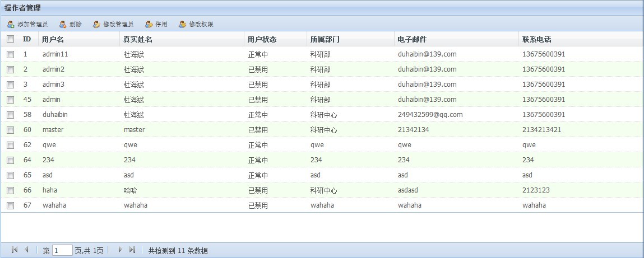The height and width of the screenshot is (258, 644).
Task: Click 已禁用 status in wahaha row
Action: pyautogui.click(x=258, y=205)
